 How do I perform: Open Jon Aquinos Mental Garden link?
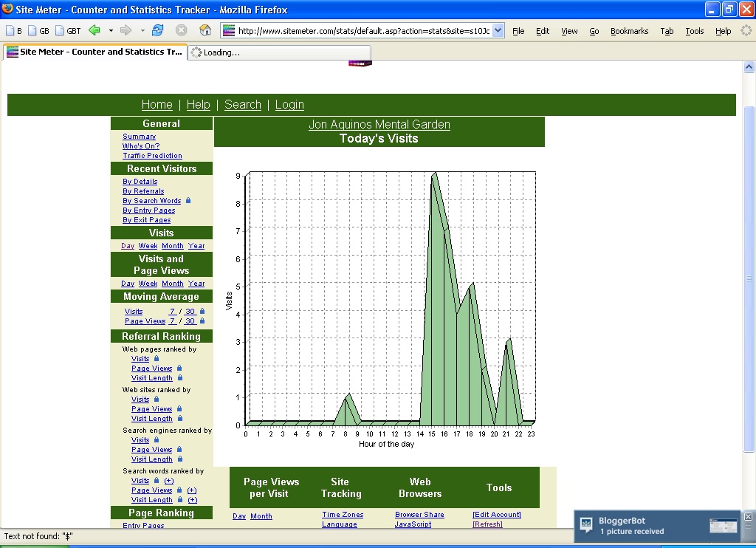tap(379, 125)
